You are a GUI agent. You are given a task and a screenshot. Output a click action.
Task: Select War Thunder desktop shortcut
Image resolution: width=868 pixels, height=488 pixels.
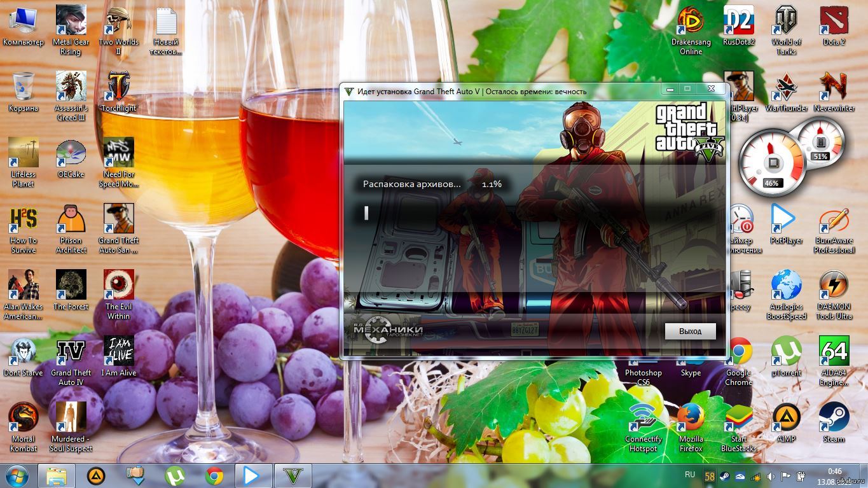[787, 92]
